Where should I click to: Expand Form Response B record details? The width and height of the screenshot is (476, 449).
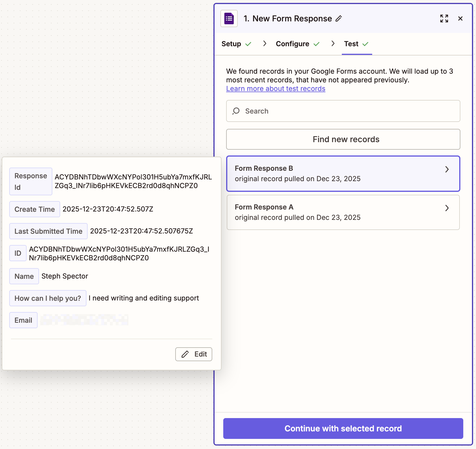tap(447, 169)
